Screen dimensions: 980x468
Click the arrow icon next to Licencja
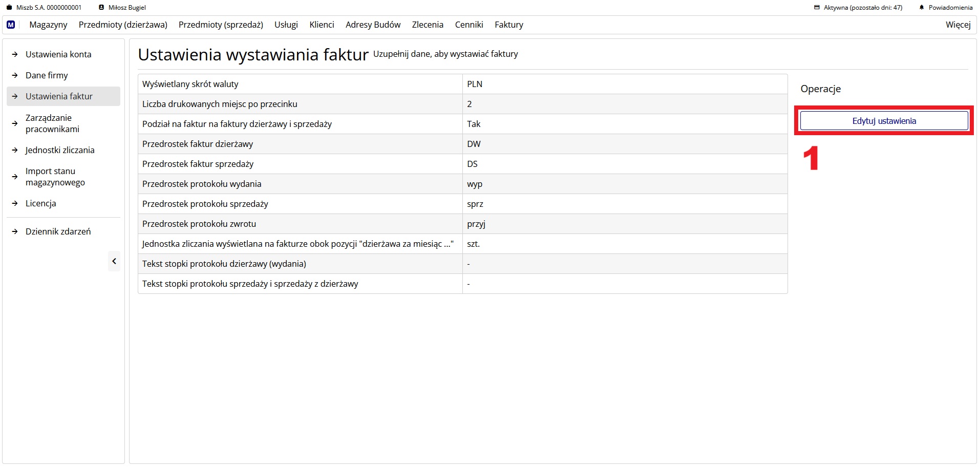tap(15, 203)
